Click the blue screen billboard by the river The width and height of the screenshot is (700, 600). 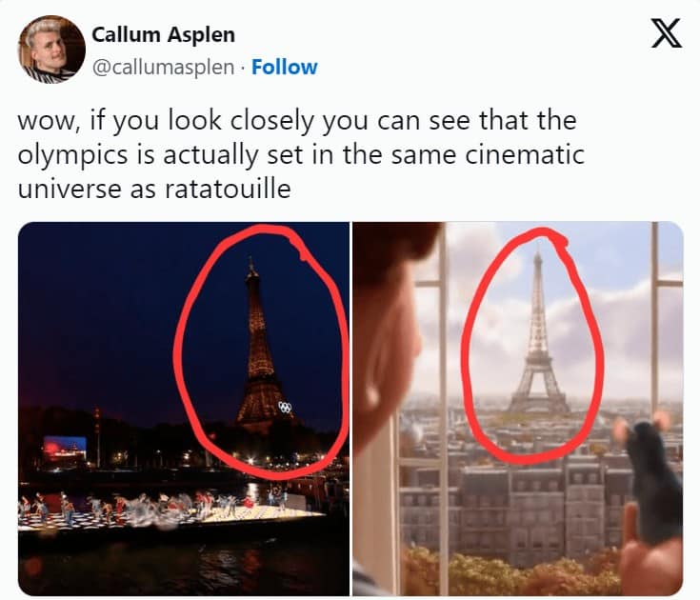tap(65, 448)
